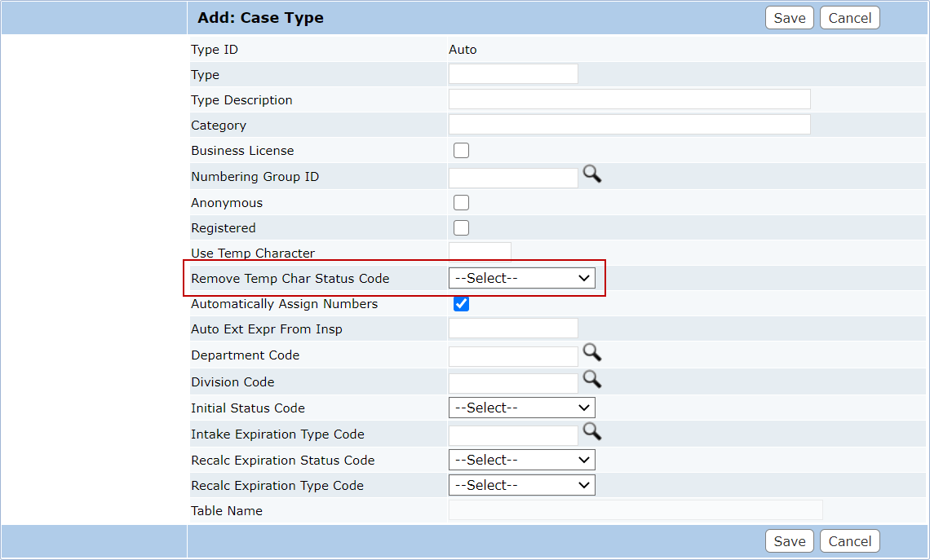Click the Use Temp Character field
Viewport: 930px width, 560px height.
point(480,252)
